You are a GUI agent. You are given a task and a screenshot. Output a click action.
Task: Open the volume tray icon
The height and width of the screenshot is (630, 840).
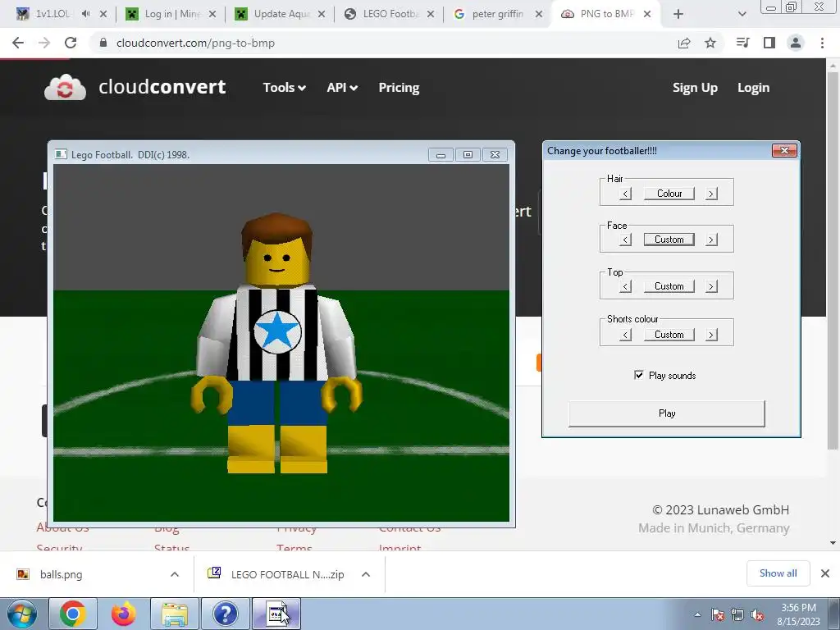point(757,614)
